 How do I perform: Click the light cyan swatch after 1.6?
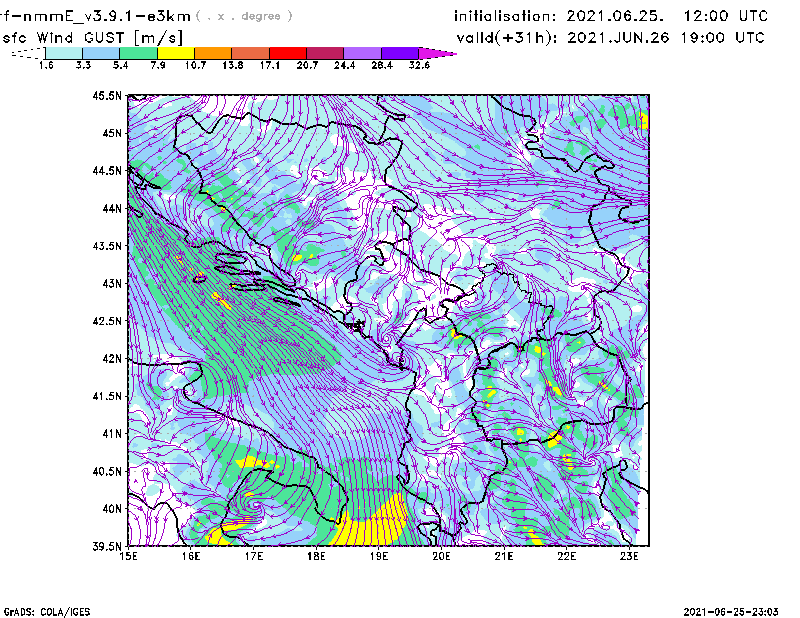pyautogui.click(x=64, y=53)
